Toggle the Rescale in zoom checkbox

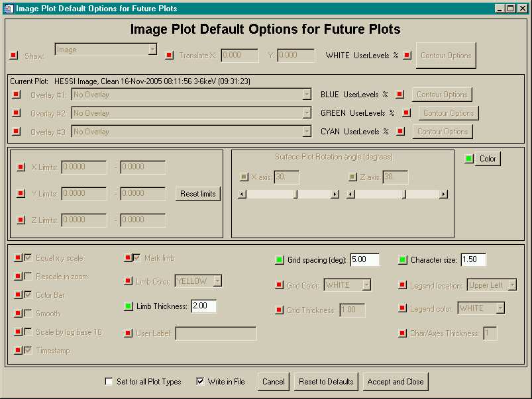coord(28,277)
